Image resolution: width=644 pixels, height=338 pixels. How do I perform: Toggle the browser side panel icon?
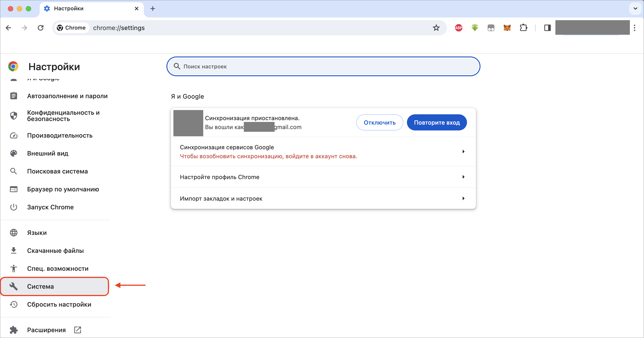tap(547, 28)
